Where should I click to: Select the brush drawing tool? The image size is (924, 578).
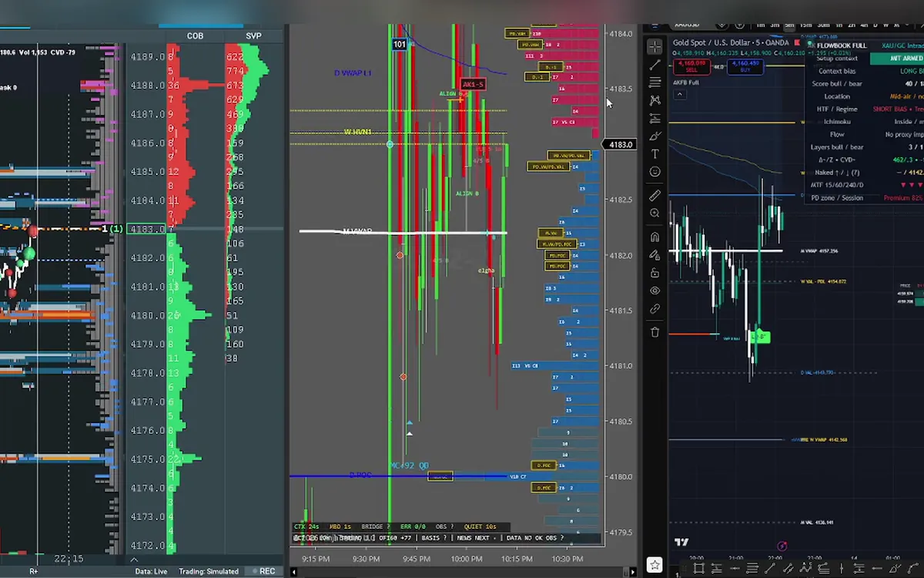tap(654, 136)
